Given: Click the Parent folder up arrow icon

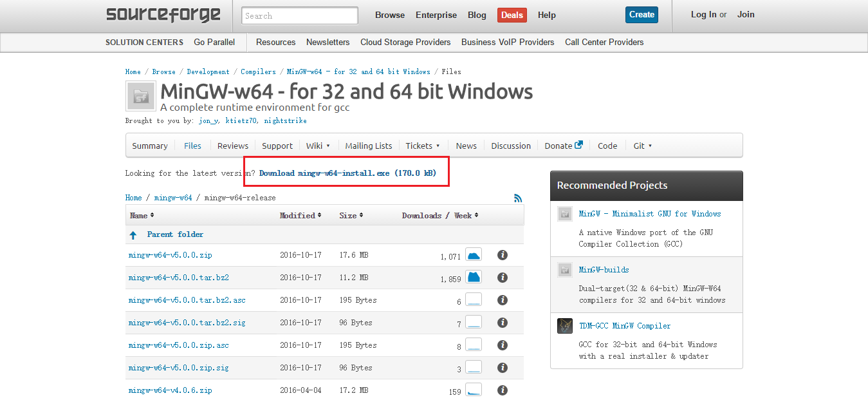Looking at the screenshot, I should pos(133,235).
